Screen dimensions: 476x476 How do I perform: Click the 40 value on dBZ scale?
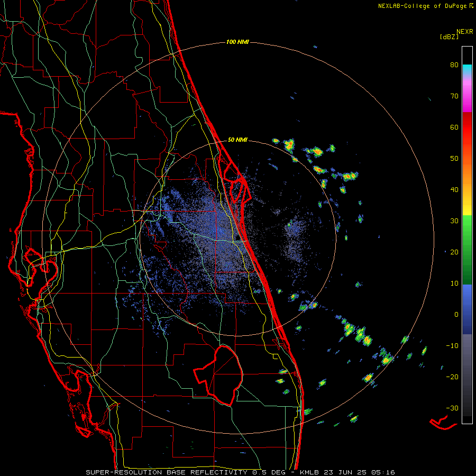click(x=454, y=190)
